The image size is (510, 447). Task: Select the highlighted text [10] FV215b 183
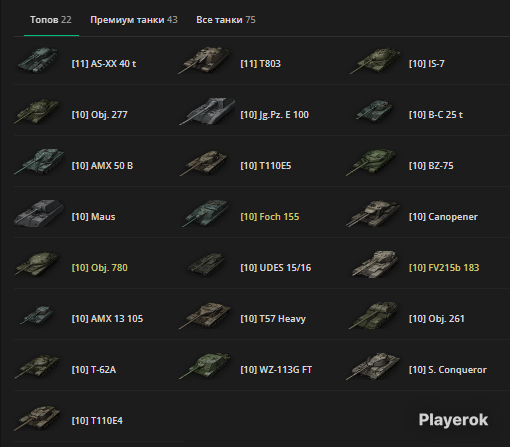pyautogui.click(x=444, y=268)
